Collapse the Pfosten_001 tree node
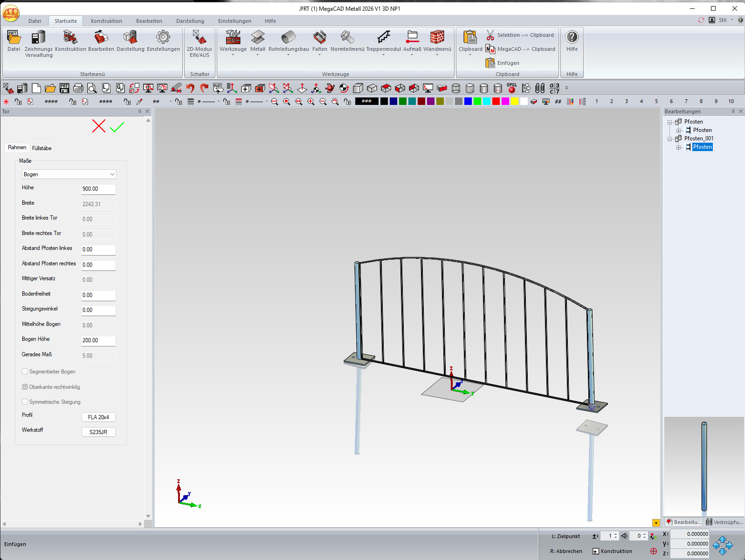The image size is (745, 560). pyautogui.click(x=670, y=139)
